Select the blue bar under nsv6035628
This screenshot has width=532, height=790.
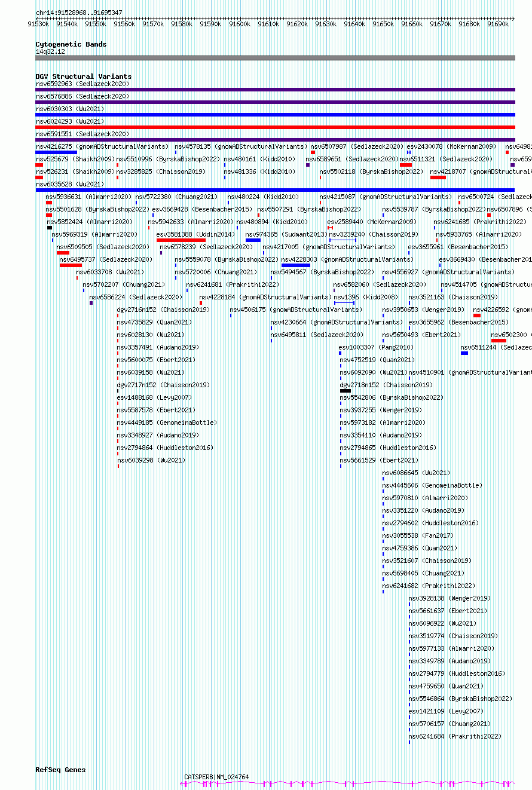click(x=275, y=190)
